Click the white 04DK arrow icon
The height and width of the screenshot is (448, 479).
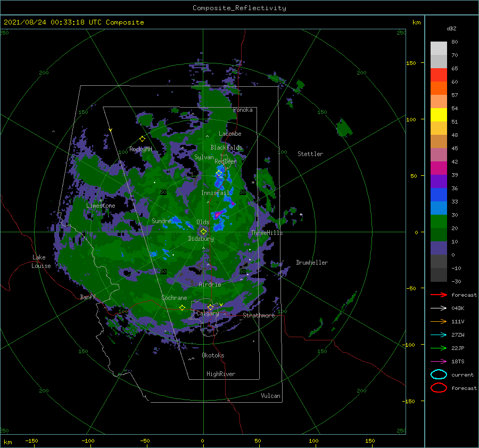click(439, 308)
